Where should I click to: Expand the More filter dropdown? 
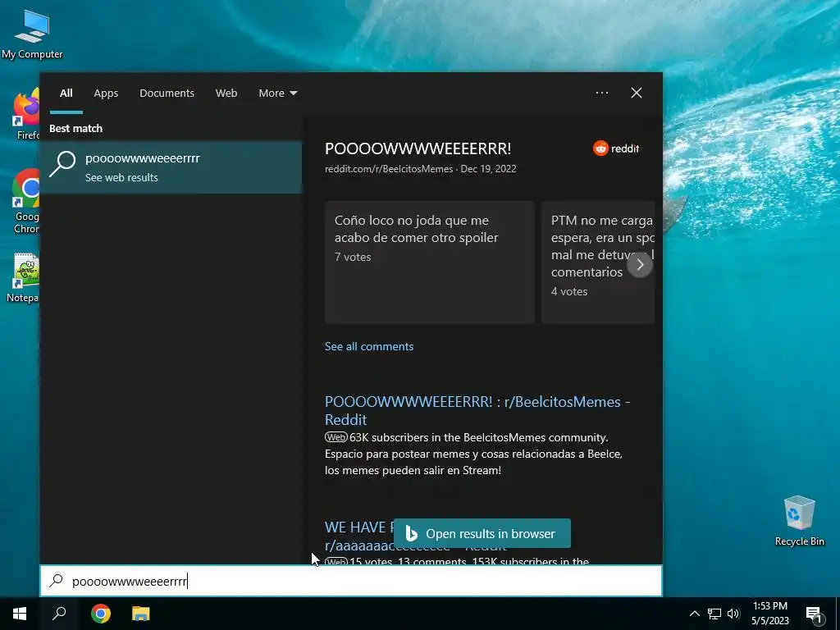(x=277, y=94)
